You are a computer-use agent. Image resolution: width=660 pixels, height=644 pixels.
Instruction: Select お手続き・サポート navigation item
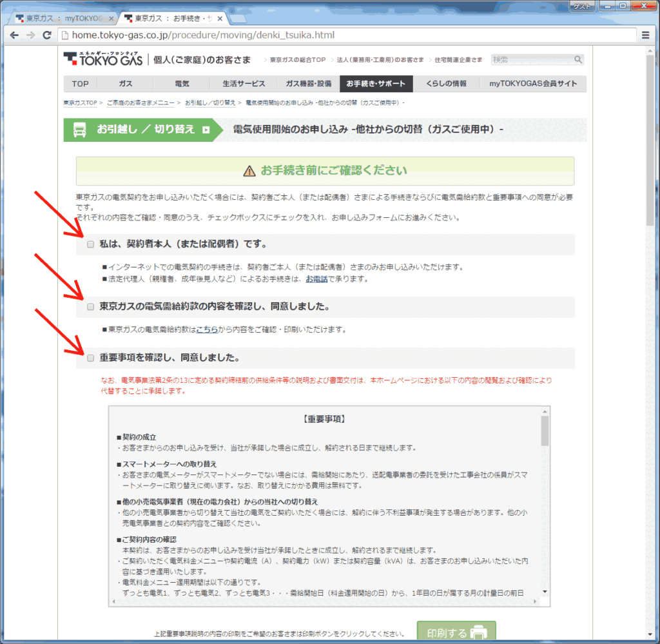tap(376, 84)
